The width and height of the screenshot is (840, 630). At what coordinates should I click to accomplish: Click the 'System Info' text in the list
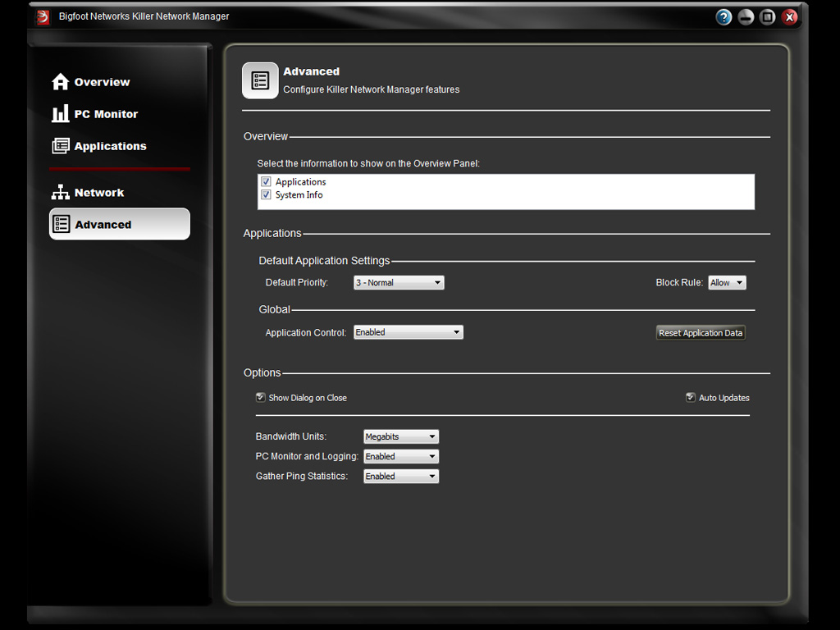tap(299, 195)
